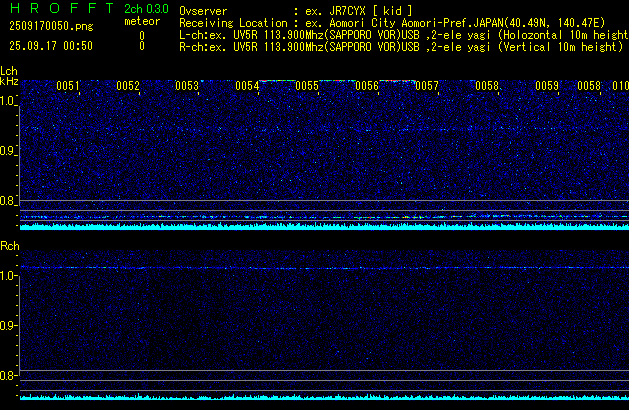This screenshot has width=629, height=410.
Task: Click the file name 2509170050.png
Action: point(51,26)
